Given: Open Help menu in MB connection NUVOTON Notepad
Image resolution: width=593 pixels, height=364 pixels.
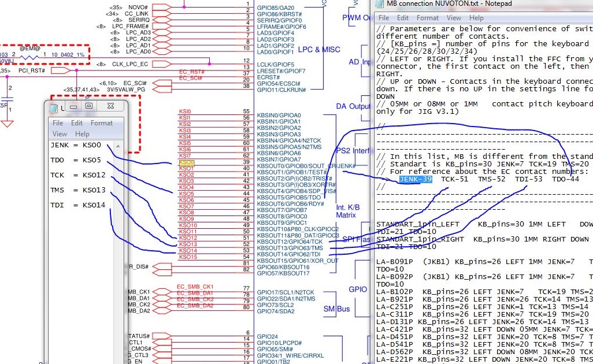Looking at the screenshot, I should (x=476, y=18).
